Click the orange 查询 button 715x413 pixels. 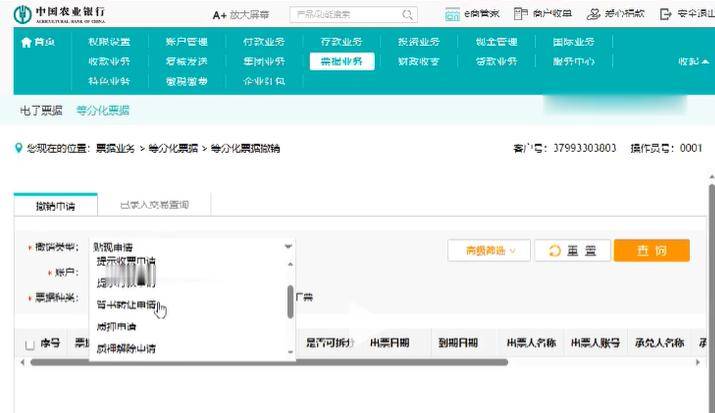click(651, 251)
